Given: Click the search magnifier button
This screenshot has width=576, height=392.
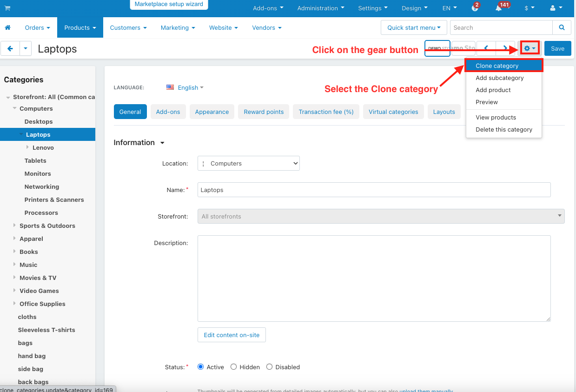Looking at the screenshot, I should 562,27.
